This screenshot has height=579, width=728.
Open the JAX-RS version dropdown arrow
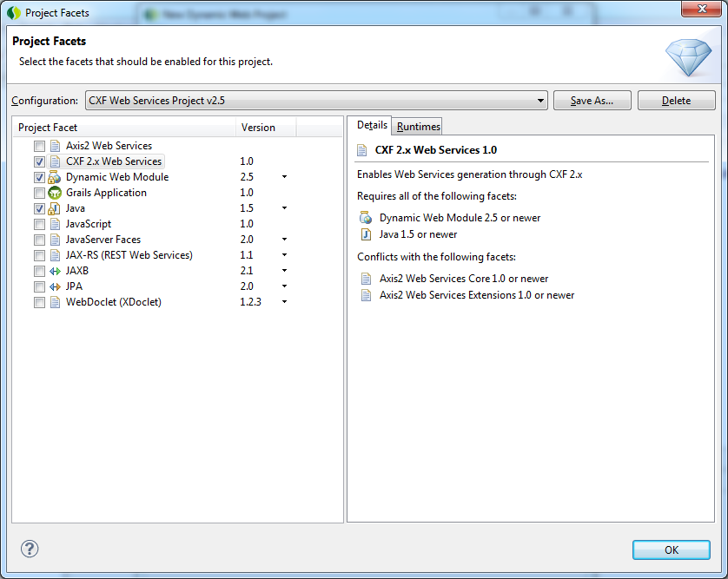tap(285, 254)
